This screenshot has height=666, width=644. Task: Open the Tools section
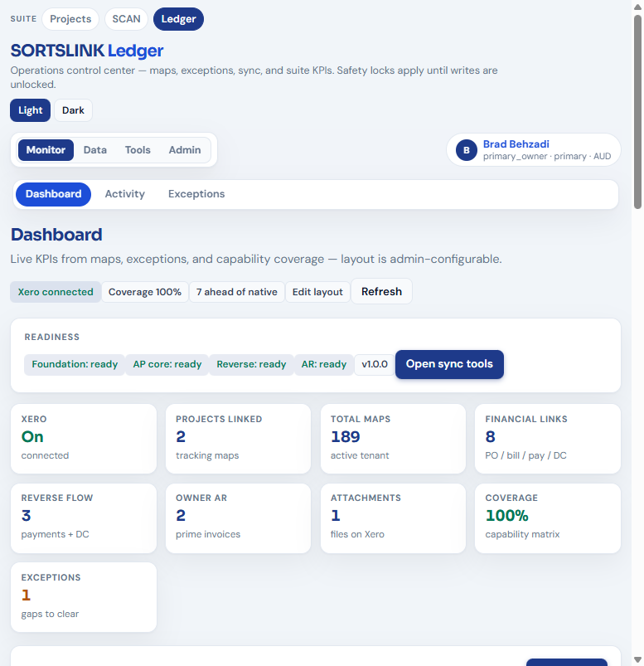pos(138,150)
